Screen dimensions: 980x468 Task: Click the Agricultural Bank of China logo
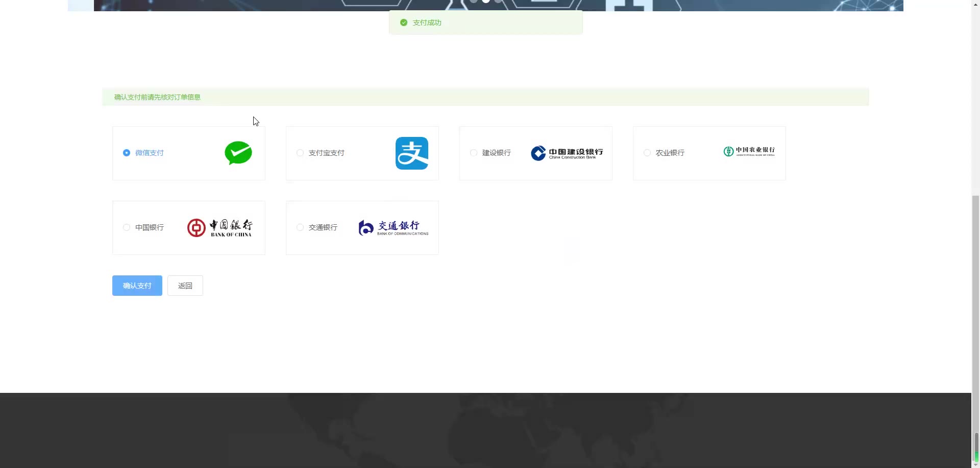[749, 151]
